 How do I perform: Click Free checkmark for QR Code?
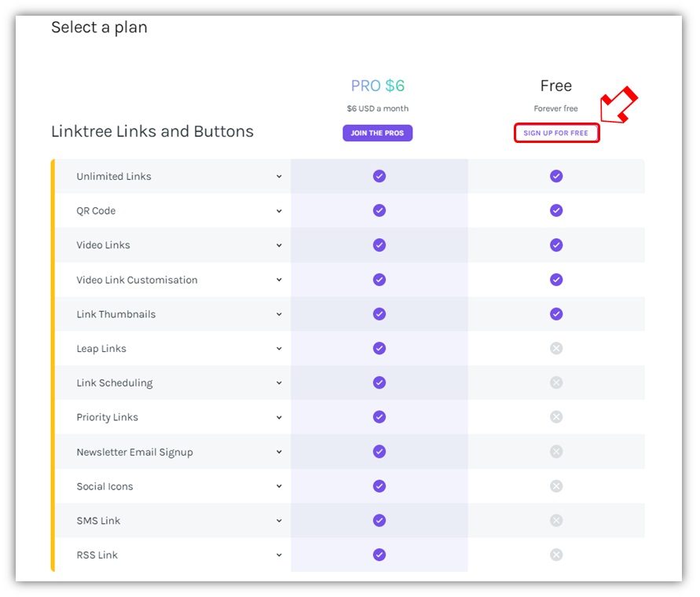tap(556, 211)
